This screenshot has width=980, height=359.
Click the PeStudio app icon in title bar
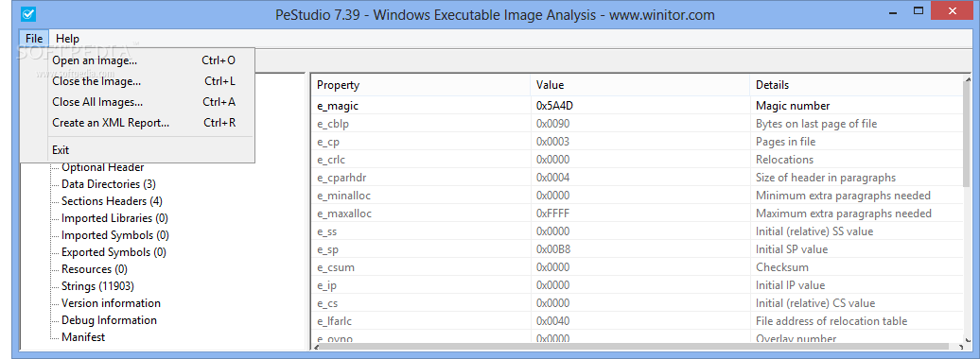(28, 13)
